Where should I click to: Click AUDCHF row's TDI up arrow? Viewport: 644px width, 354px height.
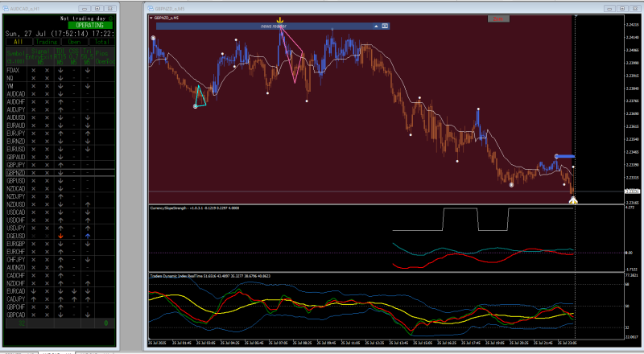pyautogui.click(x=60, y=102)
